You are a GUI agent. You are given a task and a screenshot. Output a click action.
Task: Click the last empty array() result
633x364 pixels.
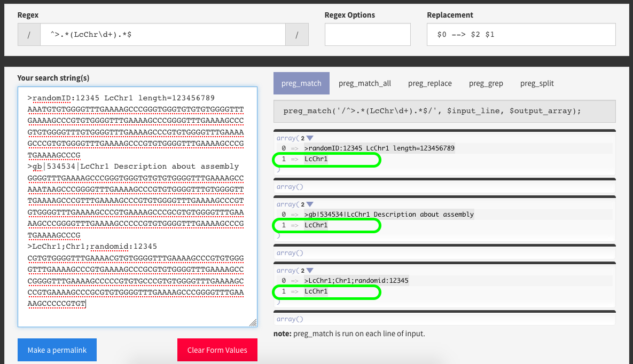coord(290,319)
